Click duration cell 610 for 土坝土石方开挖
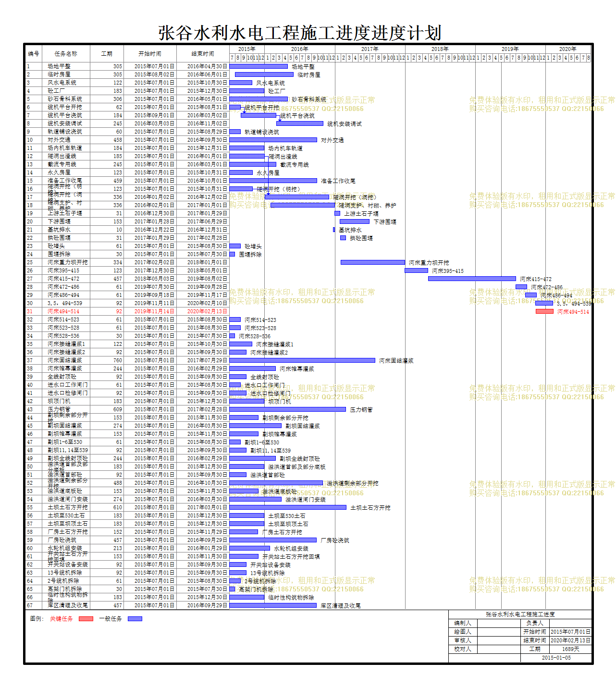Image resolution: width=616 pixels, height=687 pixels. click(118, 507)
